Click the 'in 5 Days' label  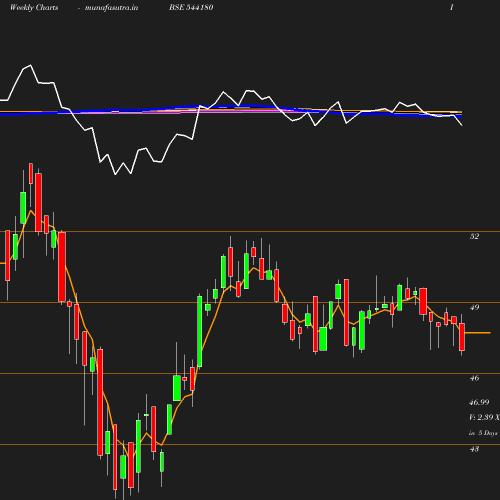tap(483, 433)
